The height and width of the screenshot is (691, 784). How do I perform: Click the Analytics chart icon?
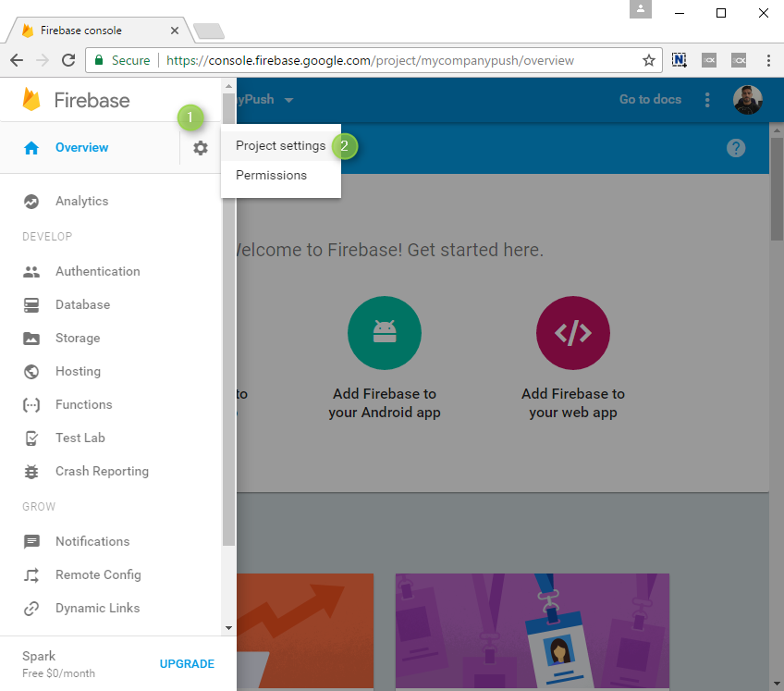pyautogui.click(x=31, y=201)
